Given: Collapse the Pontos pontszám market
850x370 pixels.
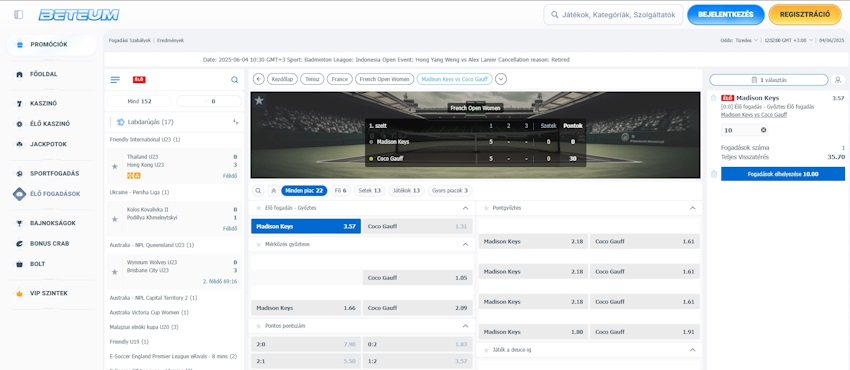Looking at the screenshot, I should click(465, 326).
